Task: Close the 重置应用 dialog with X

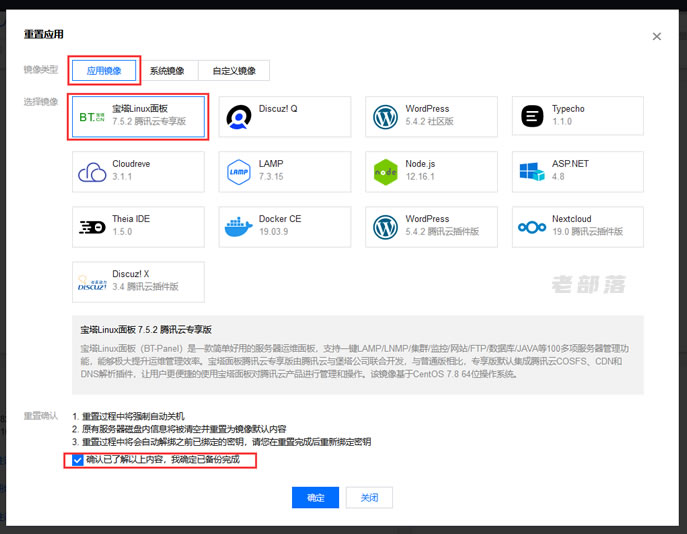Action: coord(656,36)
